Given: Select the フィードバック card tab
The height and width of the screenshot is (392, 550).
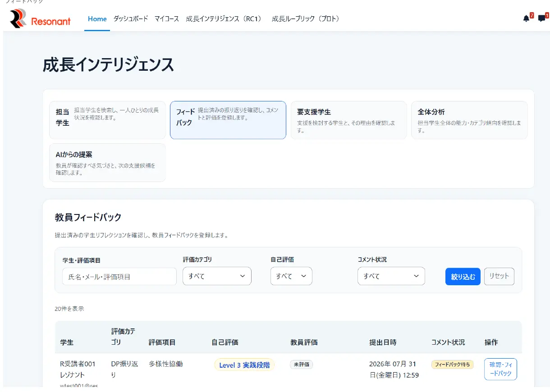Looking at the screenshot, I should click(x=228, y=120).
